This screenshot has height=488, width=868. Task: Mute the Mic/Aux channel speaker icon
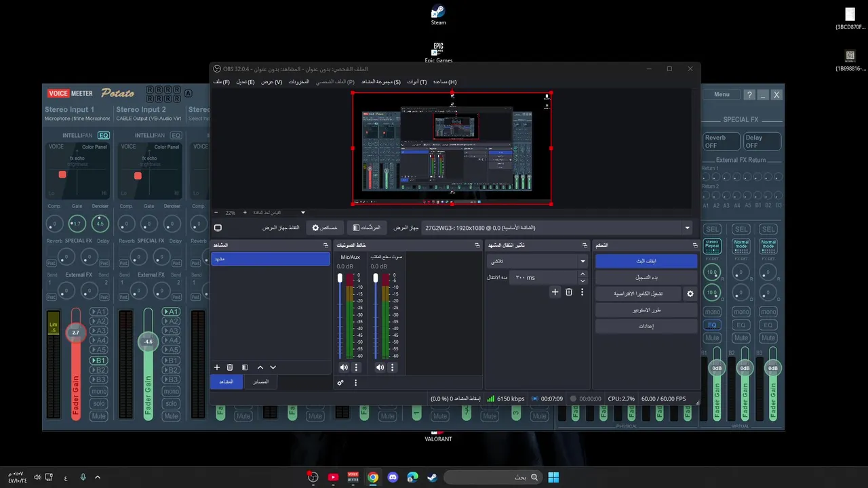coord(344,367)
